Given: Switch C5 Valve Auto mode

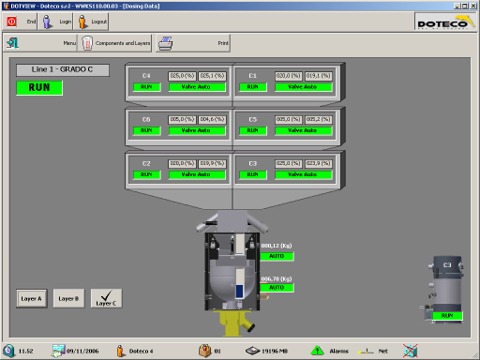Looking at the screenshot, I should (303, 131).
